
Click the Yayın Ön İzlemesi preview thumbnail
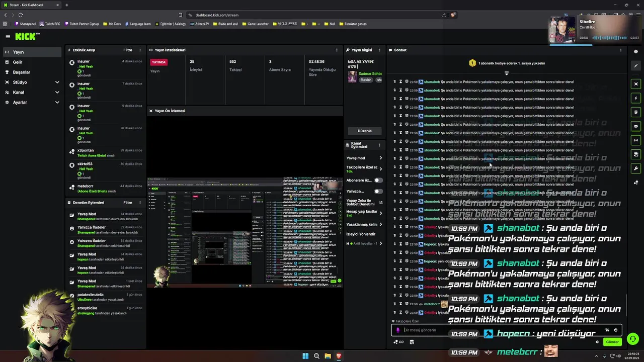[245, 232]
